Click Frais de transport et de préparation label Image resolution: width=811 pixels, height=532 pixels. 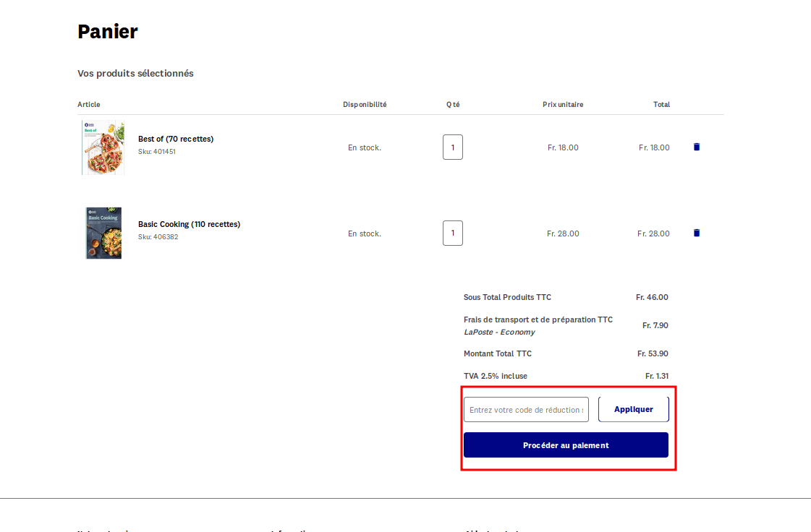point(538,319)
